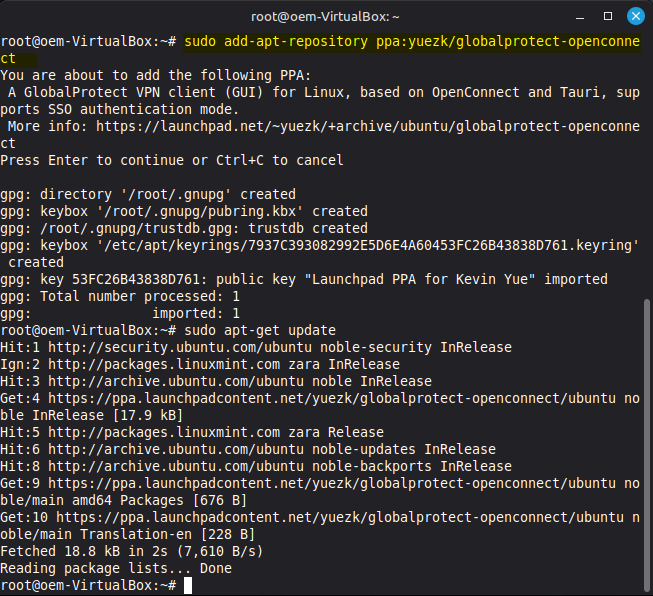
Task: Click the 'Press Enter to continue' message line
Action: (172, 160)
